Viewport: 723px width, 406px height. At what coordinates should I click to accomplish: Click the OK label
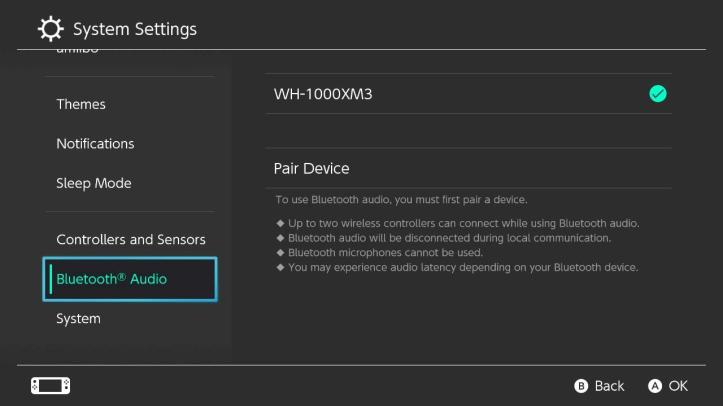pyautogui.click(x=679, y=386)
